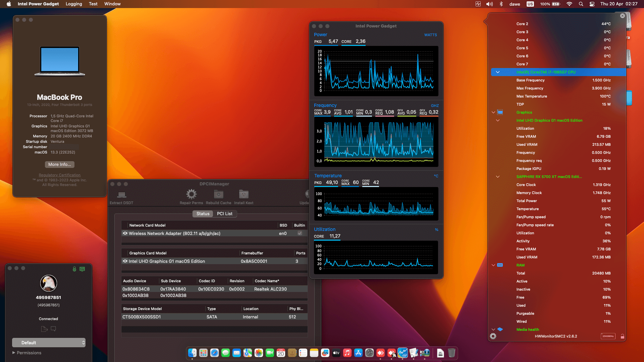Click the chat bubble icon under Connected
644x362 pixels.
click(x=53, y=329)
